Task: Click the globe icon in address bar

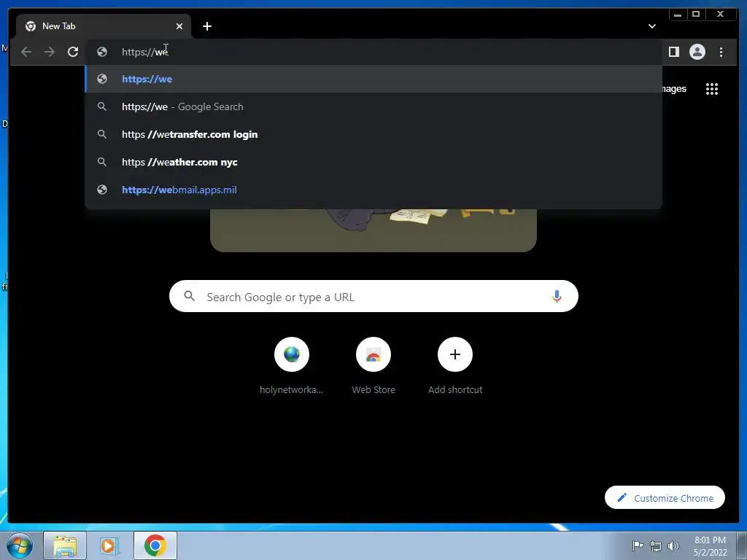Action: coord(102,52)
